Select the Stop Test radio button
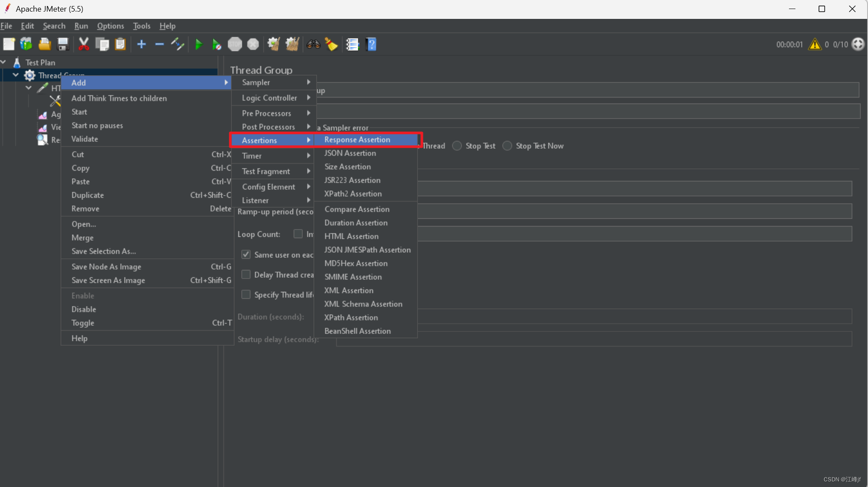The image size is (868, 487). pos(457,146)
